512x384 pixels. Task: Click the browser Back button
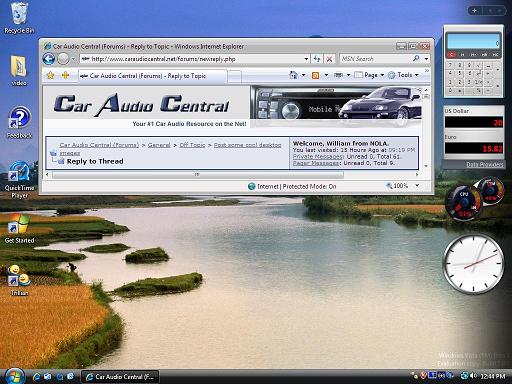(49, 59)
